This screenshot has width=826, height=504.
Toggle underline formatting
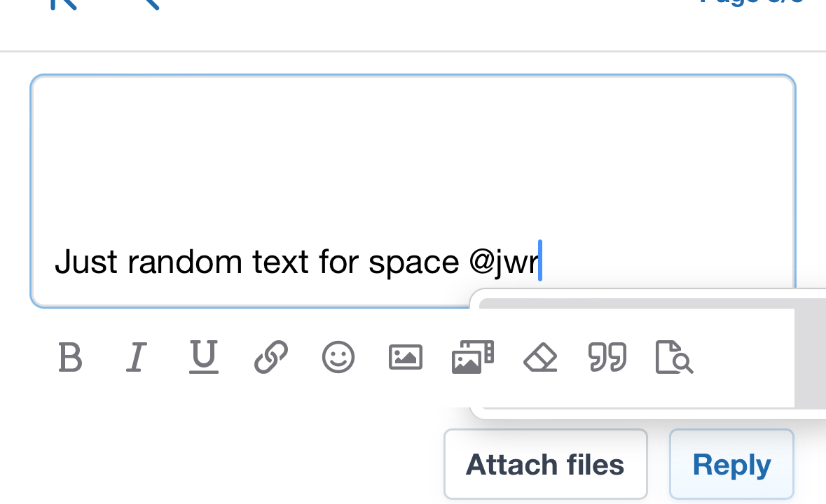tap(203, 356)
